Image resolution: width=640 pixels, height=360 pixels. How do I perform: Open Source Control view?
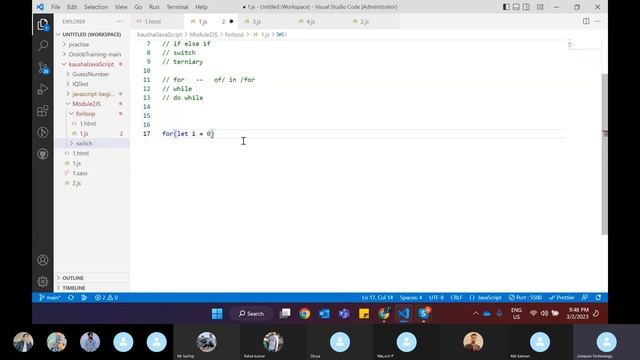pos(43,68)
